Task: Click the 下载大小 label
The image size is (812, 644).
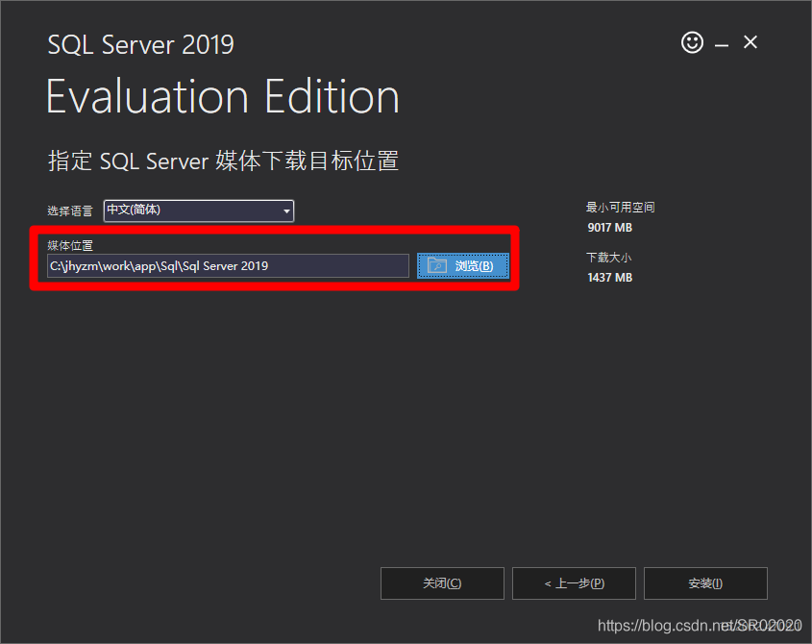Action: 608,258
